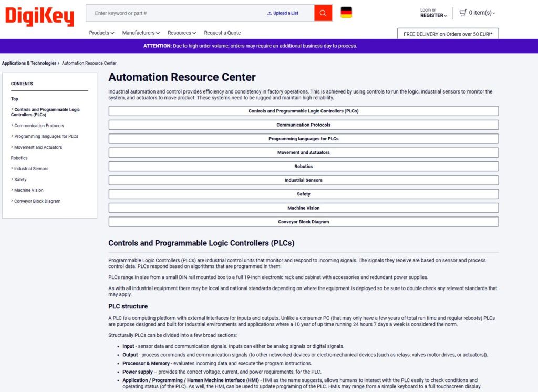Open the Products dropdown menu
This screenshot has height=392, width=538.
click(101, 33)
